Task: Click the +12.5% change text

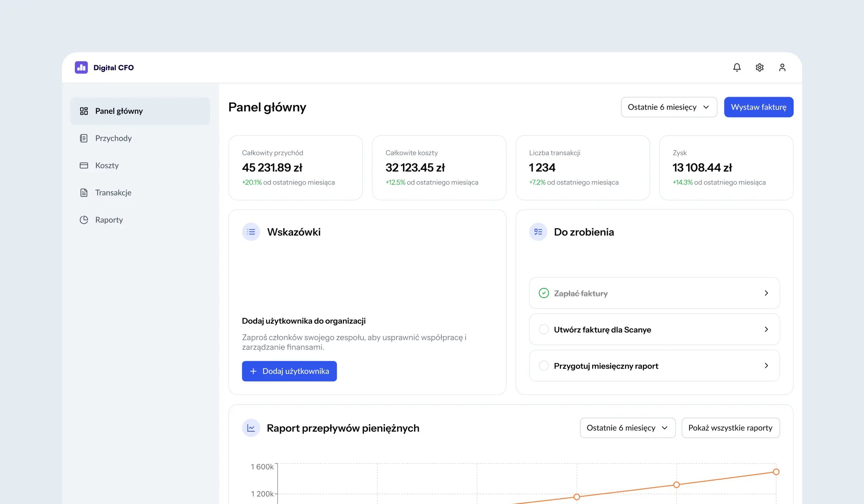Action: pyautogui.click(x=395, y=182)
